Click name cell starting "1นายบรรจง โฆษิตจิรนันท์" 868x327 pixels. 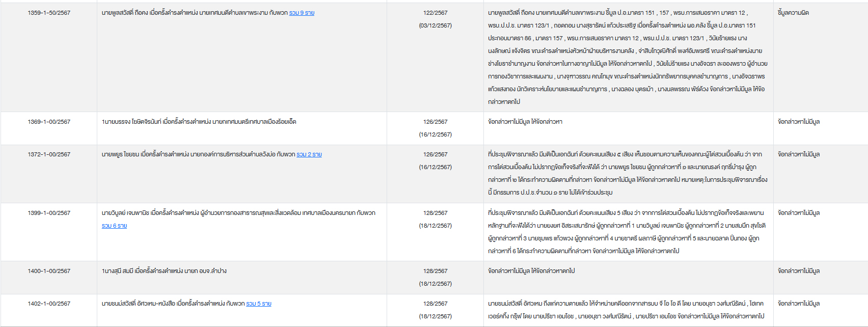(x=199, y=122)
